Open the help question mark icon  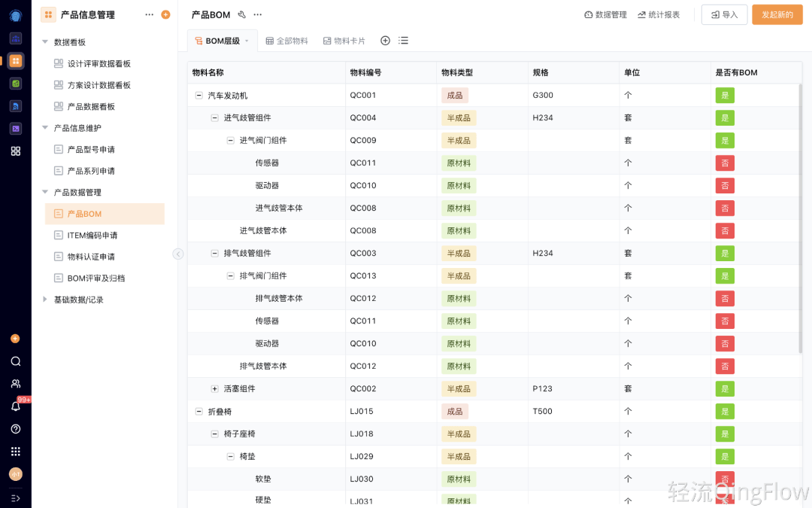(15, 429)
